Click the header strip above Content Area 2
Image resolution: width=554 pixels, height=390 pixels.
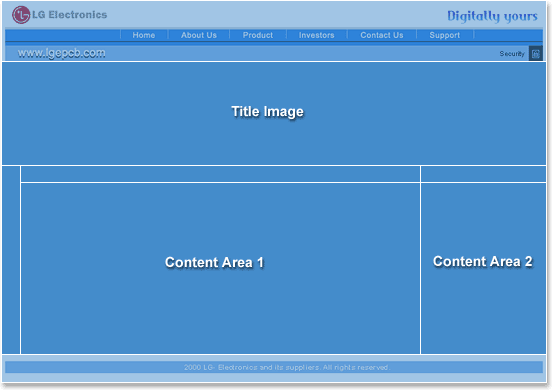(x=483, y=174)
